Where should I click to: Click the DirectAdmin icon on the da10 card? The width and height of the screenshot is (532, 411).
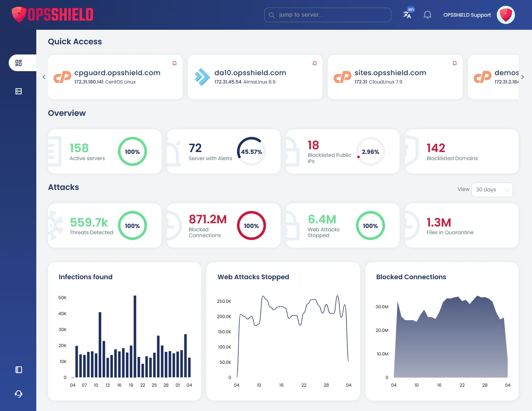(x=202, y=77)
